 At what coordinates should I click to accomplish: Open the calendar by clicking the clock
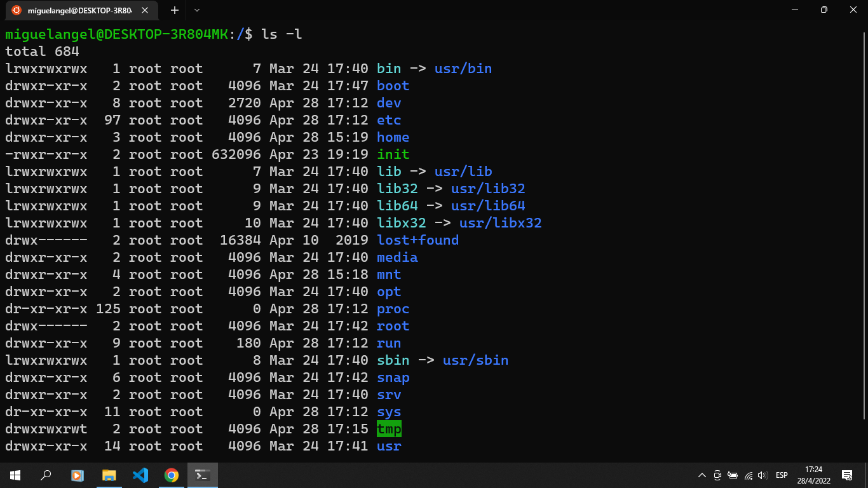click(813, 475)
